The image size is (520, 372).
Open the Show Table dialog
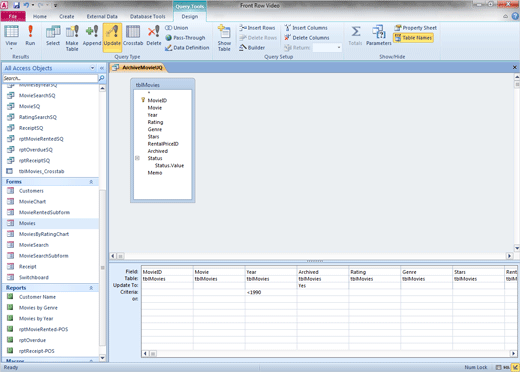[224, 38]
